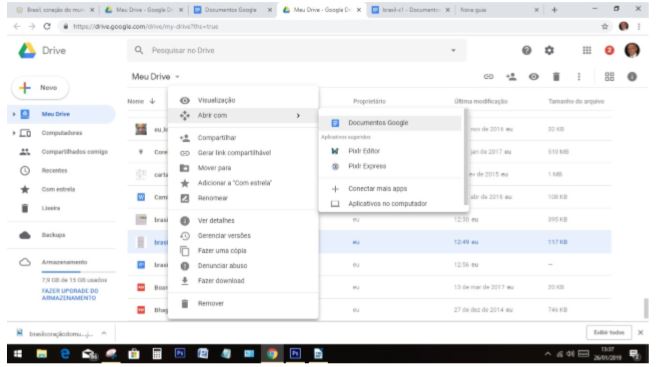658x367 pixels.
Task: Select Meu Drive in the sidebar
Action: pos(61,114)
